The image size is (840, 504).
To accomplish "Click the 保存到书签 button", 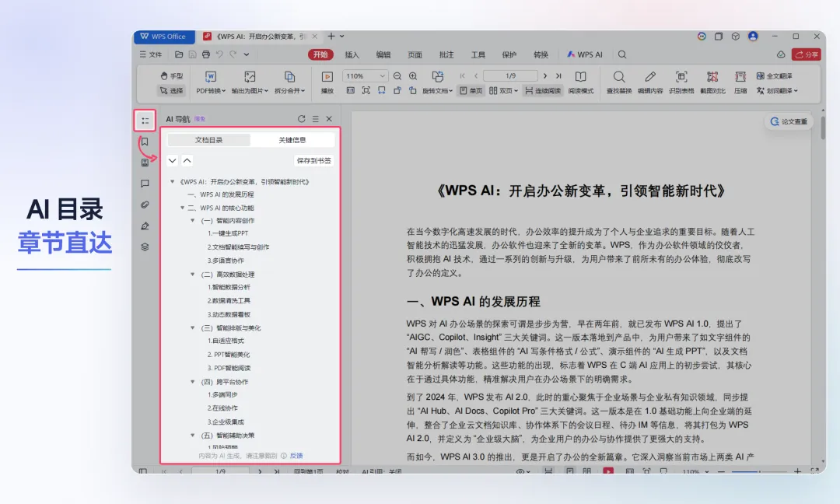I will click(313, 160).
